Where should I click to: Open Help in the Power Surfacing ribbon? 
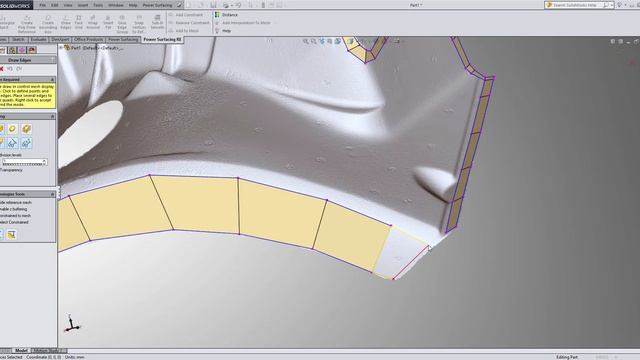(223, 31)
